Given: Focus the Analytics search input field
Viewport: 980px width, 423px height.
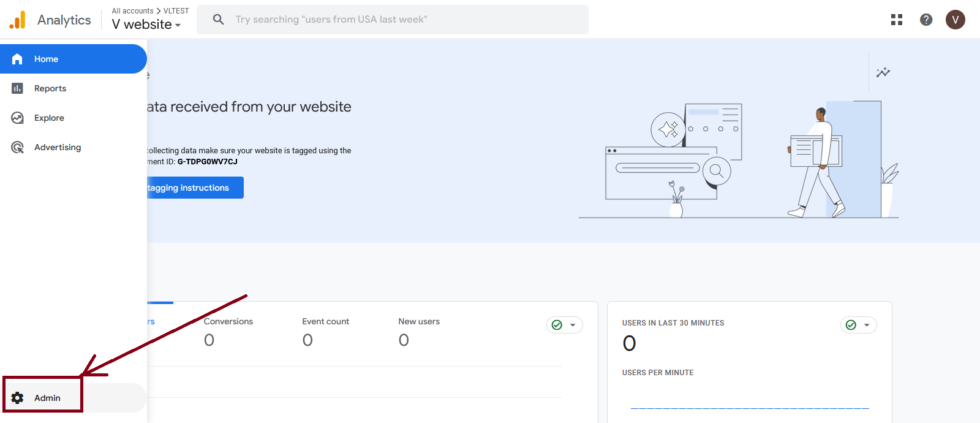Looking at the screenshot, I should tap(404, 20).
